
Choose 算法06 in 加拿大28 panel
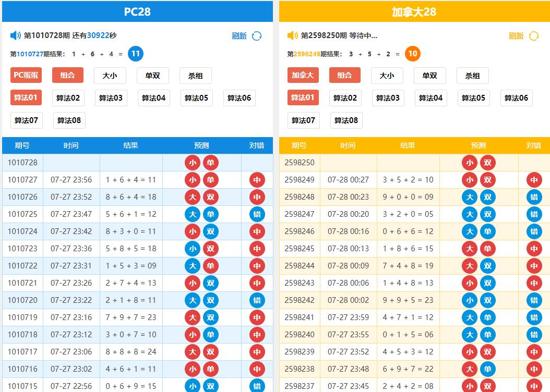516,98
